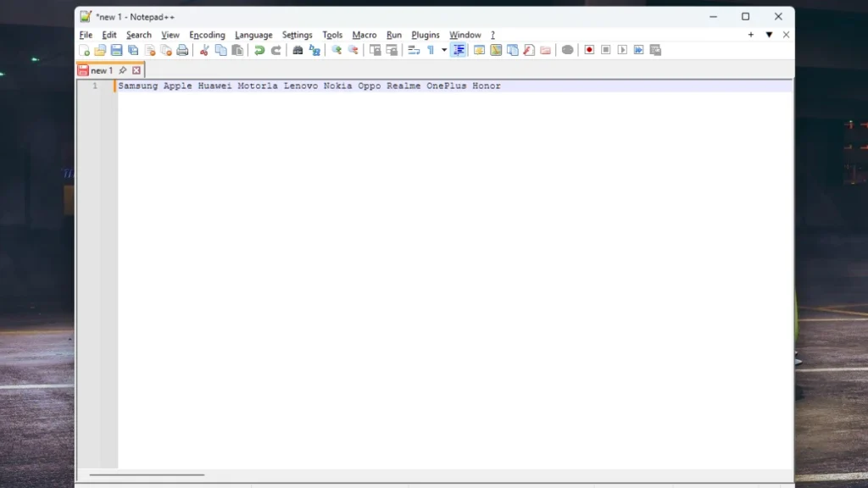Pin the new 1 tab
Screen dimensions: 868x488
(123, 70)
